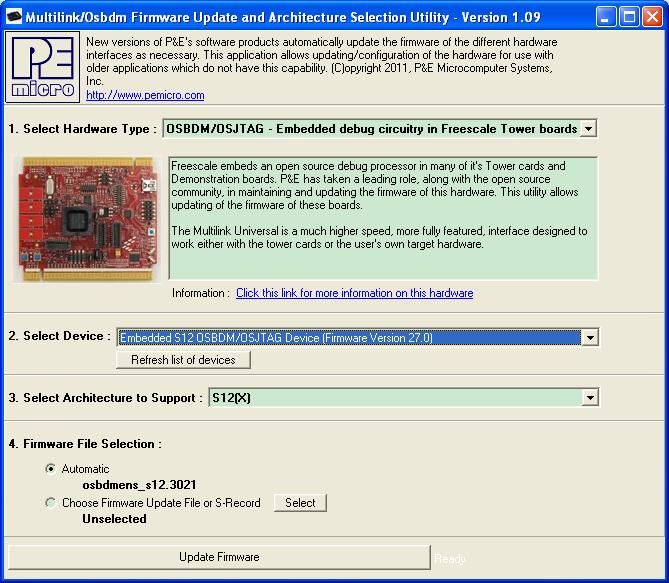Image resolution: width=669 pixels, height=583 pixels.
Task: Click Refresh list of devices button
Action: click(183, 360)
